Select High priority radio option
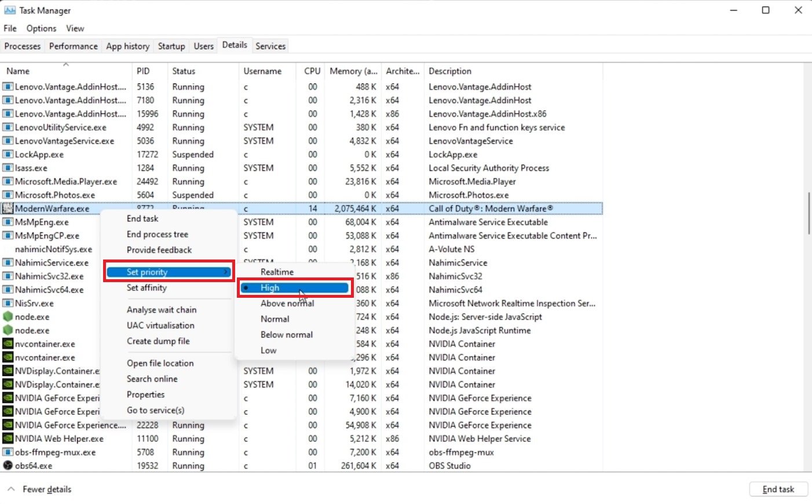Image resolution: width=812 pixels, height=504 pixels. pos(270,288)
